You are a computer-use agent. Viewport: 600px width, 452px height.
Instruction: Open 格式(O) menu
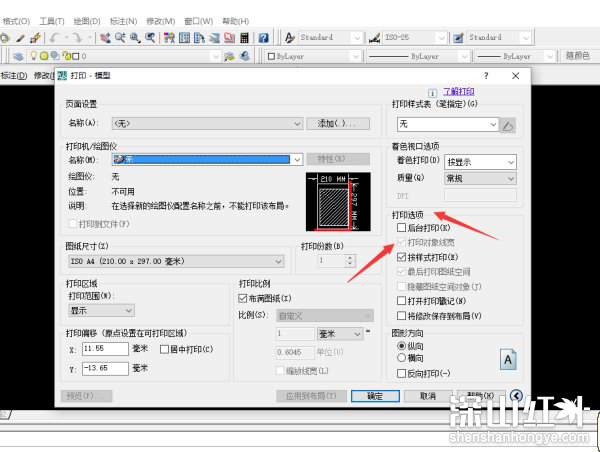pyautogui.click(x=16, y=21)
